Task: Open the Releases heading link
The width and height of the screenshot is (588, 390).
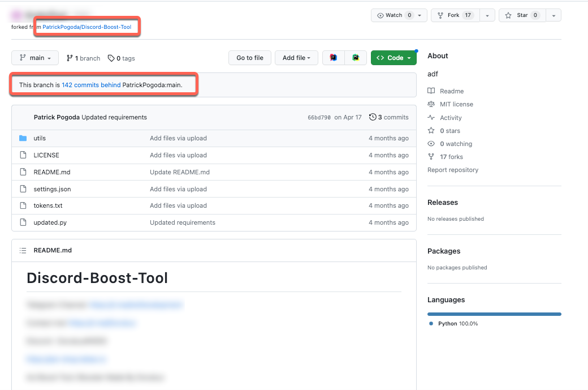Action: click(x=443, y=202)
